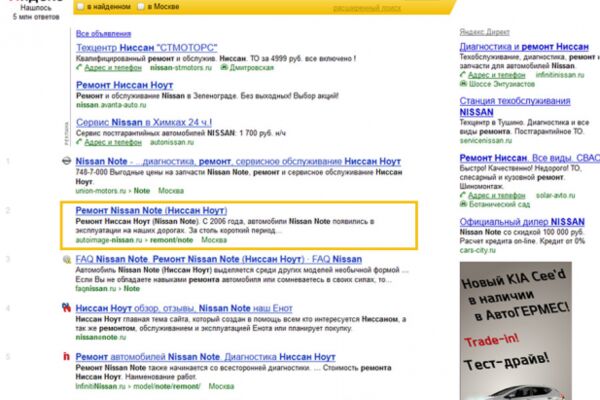The height and width of the screenshot is (400, 600).
Task: Click the metro icon beside Ботанический сад
Action: [x=463, y=204]
